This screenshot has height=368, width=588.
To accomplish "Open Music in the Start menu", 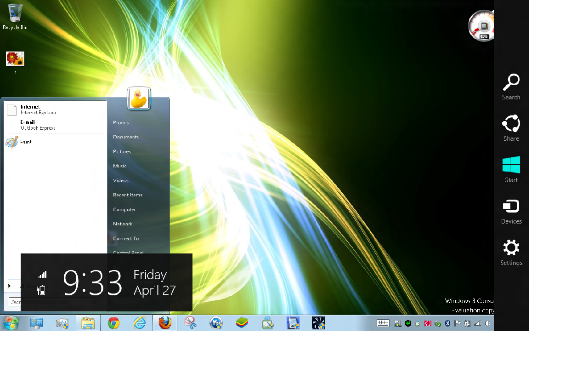I will (119, 166).
